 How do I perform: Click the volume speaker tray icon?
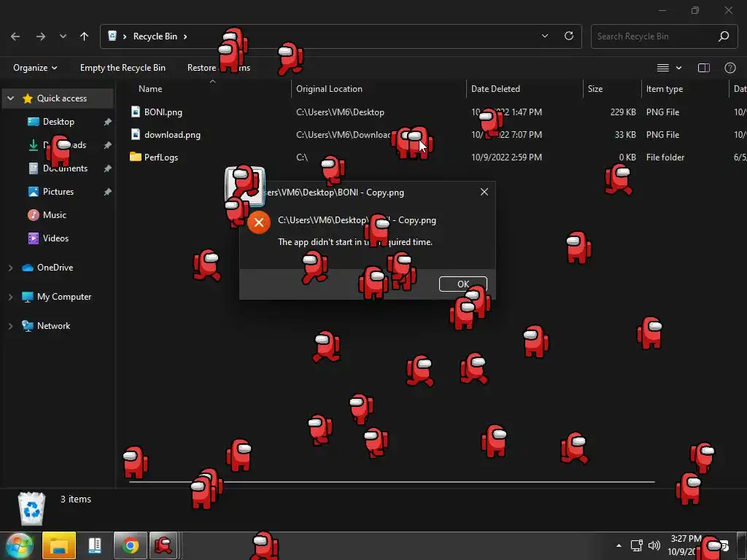tap(654, 545)
